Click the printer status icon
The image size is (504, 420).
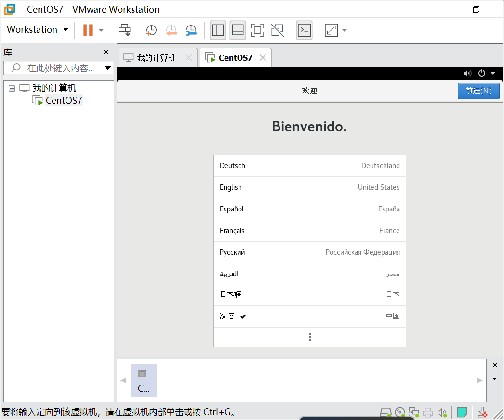click(428, 412)
